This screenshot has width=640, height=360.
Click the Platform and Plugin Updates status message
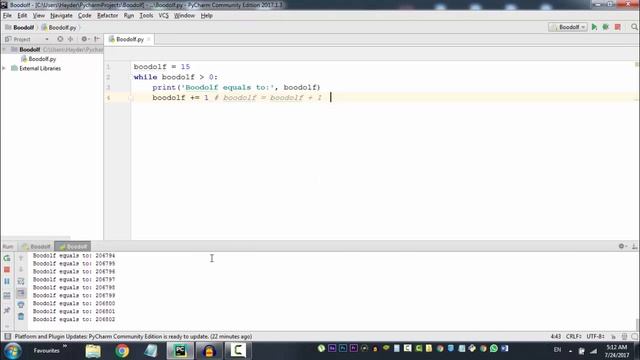133,337
